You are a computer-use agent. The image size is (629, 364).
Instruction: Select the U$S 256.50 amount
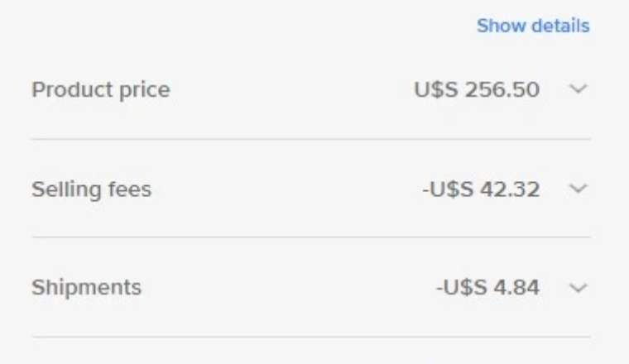(x=477, y=89)
